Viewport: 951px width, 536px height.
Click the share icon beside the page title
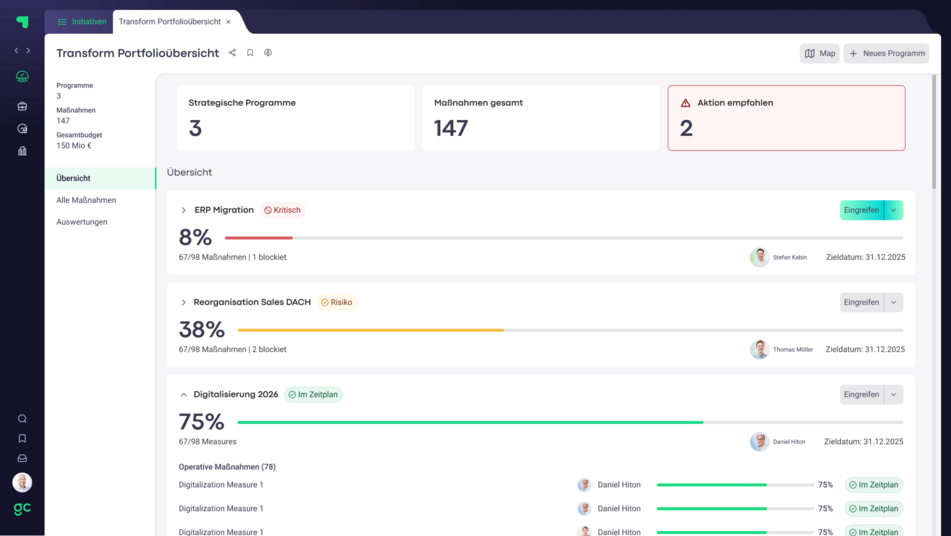(x=232, y=53)
